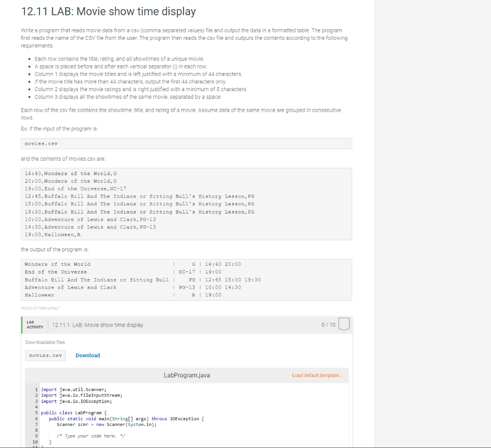
Task: Click the program output example box
Action: pyautogui.click(x=186, y=279)
